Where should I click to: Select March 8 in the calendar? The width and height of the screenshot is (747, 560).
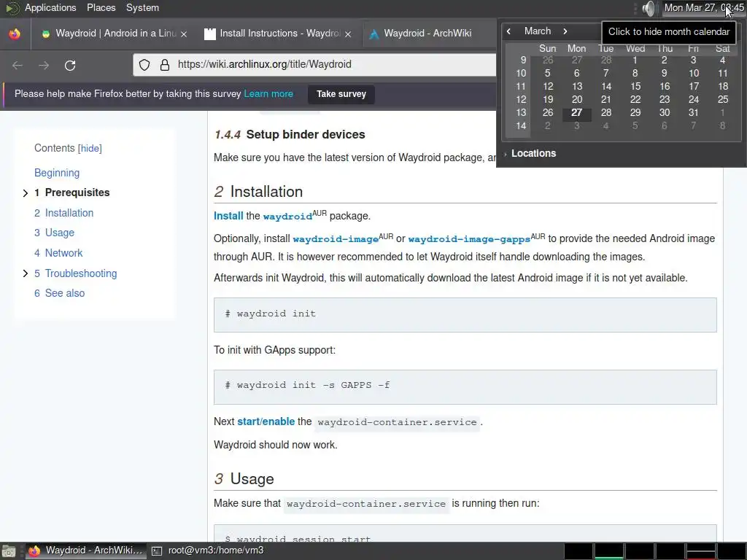[x=635, y=74]
